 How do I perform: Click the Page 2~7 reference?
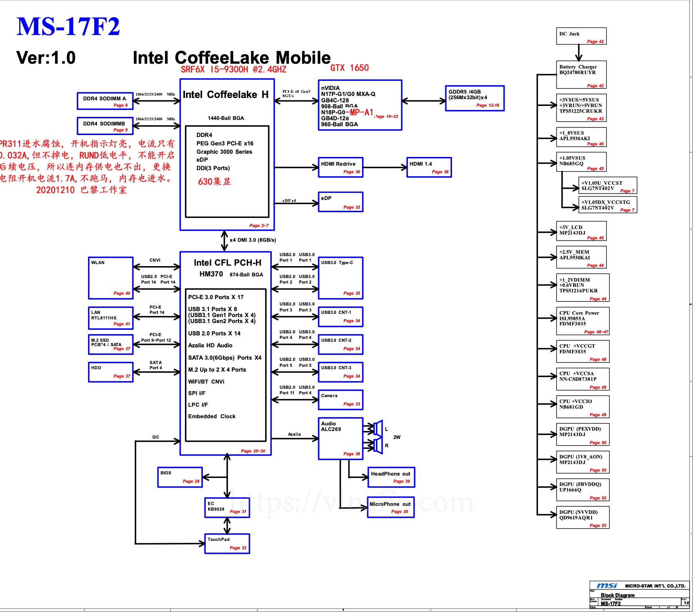[259, 225]
